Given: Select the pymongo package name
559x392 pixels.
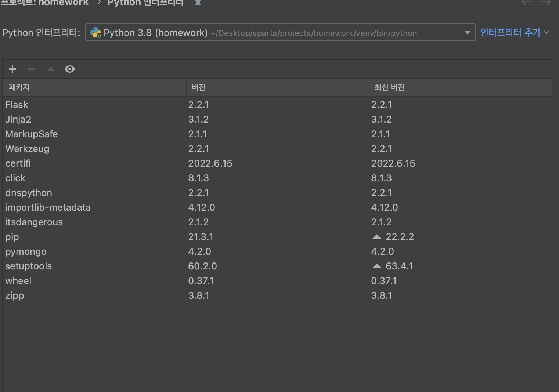Looking at the screenshot, I should 26,252.
